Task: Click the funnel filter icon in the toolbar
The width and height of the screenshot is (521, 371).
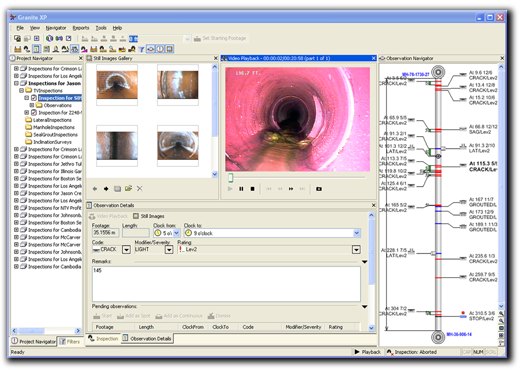Action: click(x=141, y=49)
